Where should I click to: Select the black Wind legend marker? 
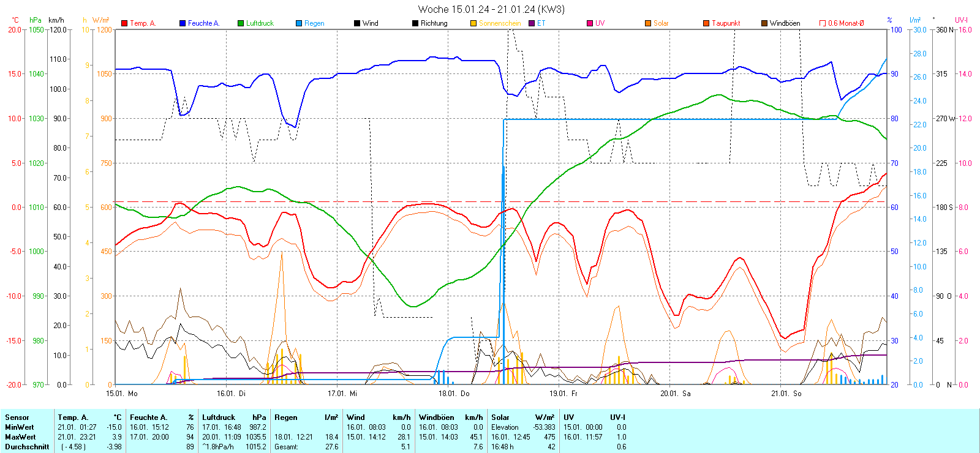(x=357, y=23)
